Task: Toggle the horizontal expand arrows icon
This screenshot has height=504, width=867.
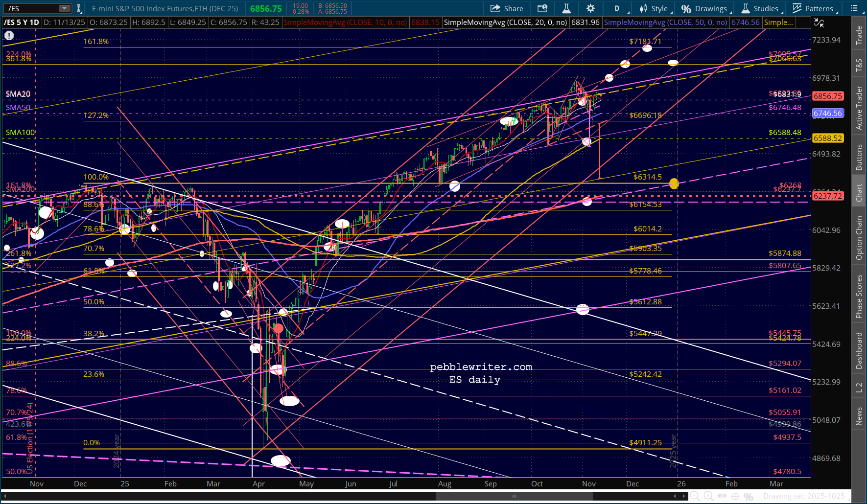Action: click(x=722, y=496)
